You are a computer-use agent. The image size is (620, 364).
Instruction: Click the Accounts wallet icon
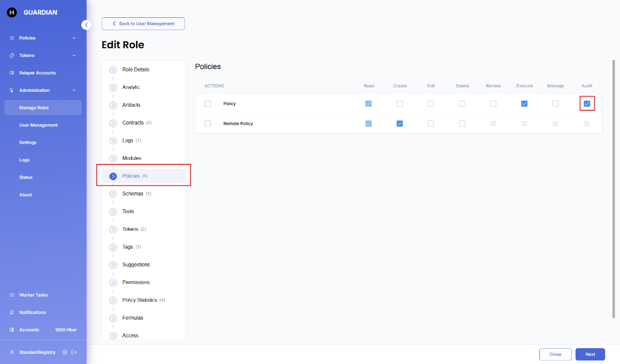coord(12,330)
